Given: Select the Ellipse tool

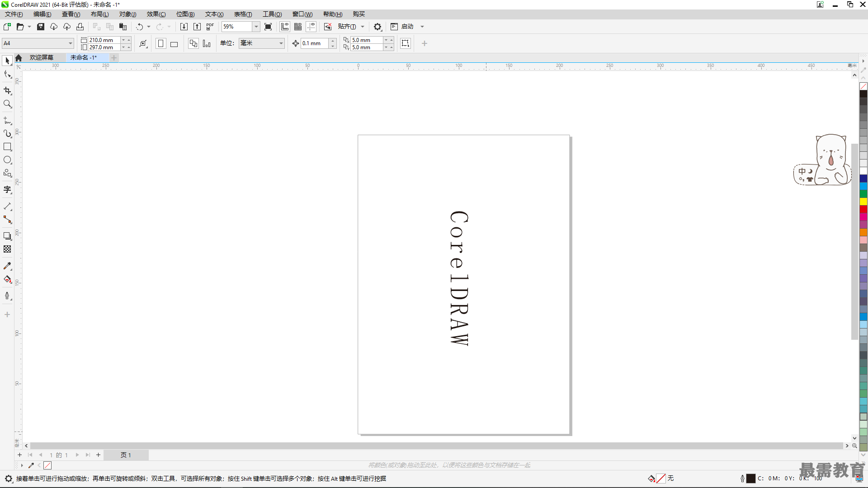Looking at the screenshot, I should pyautogui.click(x=7, y=160).
